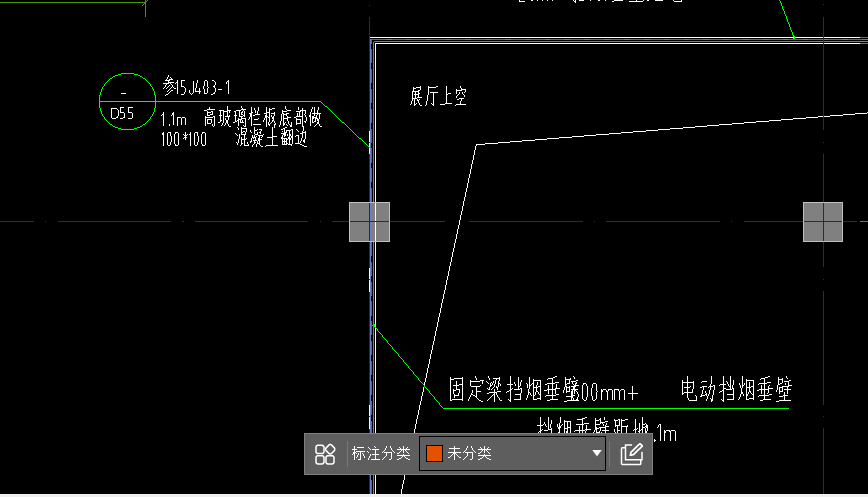
Task: Open the 未分类 annotation category dropdown
Action: [512, 454]
